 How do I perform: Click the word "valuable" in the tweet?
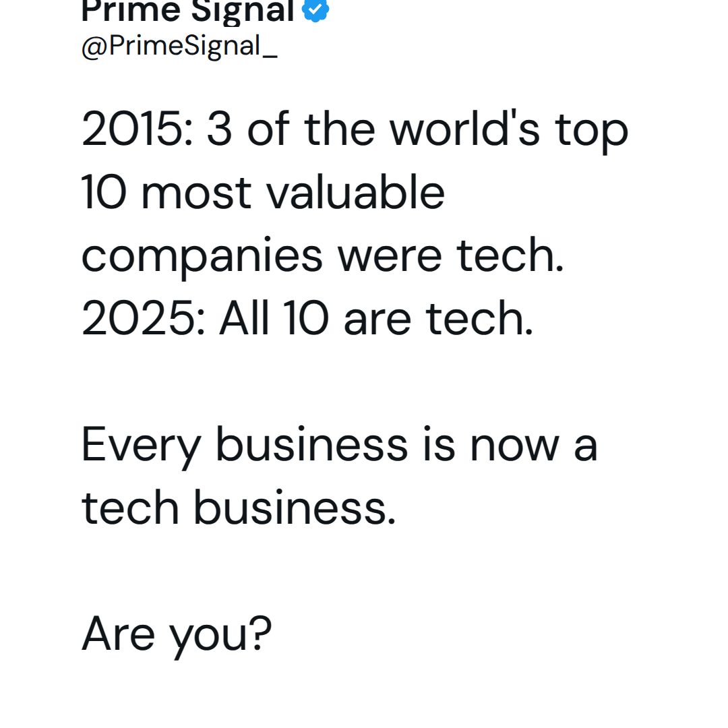(x=355, y=192)
